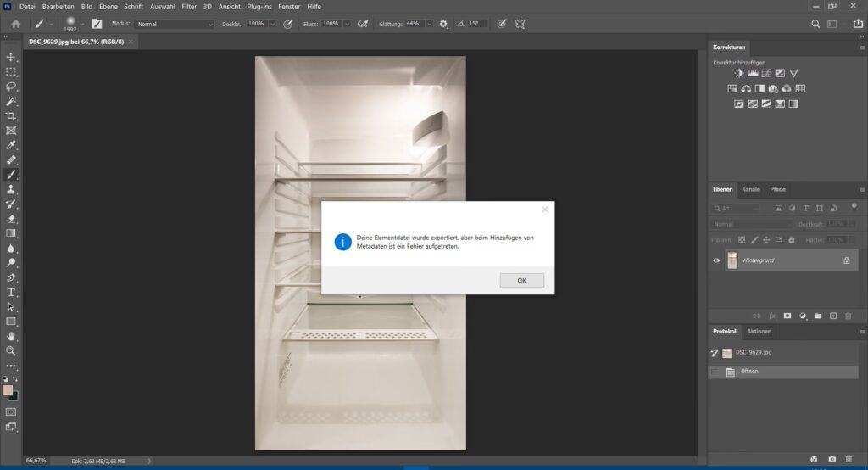868x470 pixels.
Task: Expand the Deckkraft opacity dropdown arrow
Action: (272, 24)
